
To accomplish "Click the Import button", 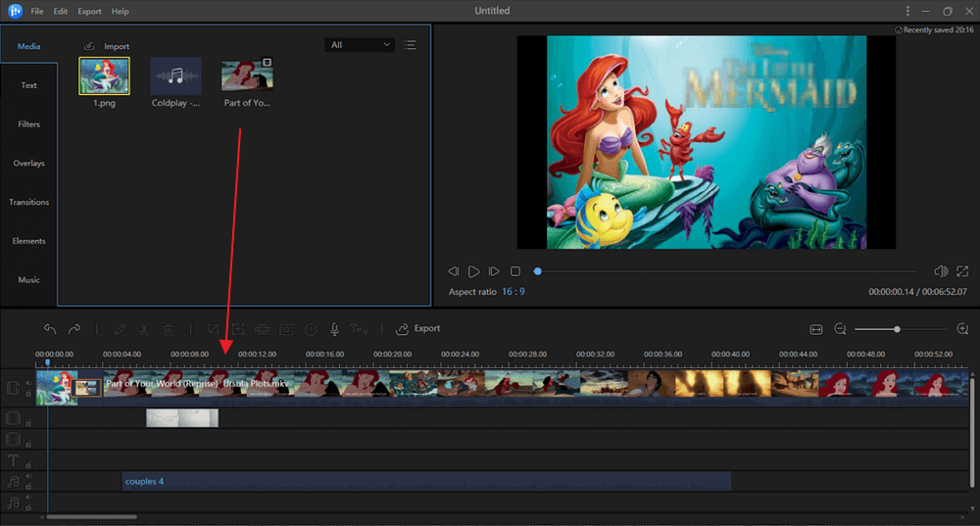I will click(107, 46).
